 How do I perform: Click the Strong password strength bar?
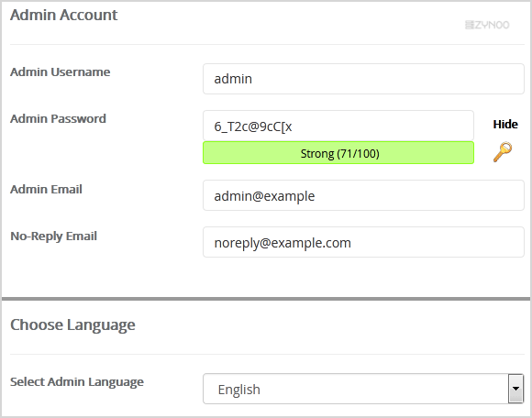338,153
